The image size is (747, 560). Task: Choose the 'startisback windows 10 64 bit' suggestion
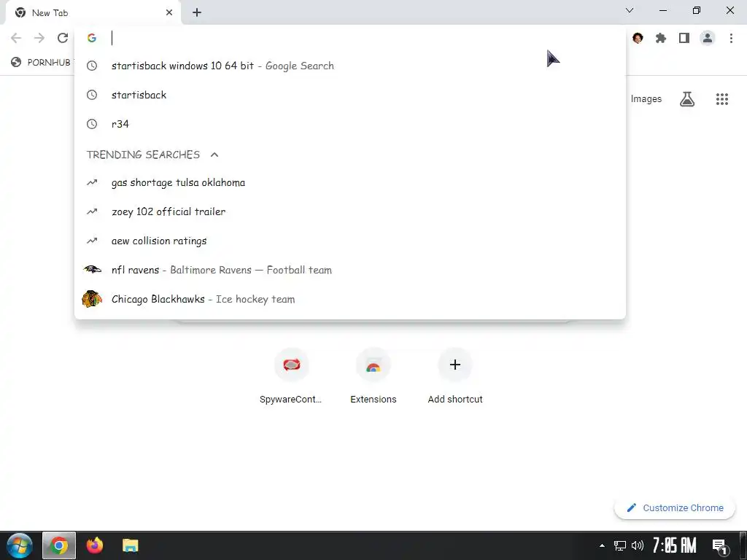[350, 66]
